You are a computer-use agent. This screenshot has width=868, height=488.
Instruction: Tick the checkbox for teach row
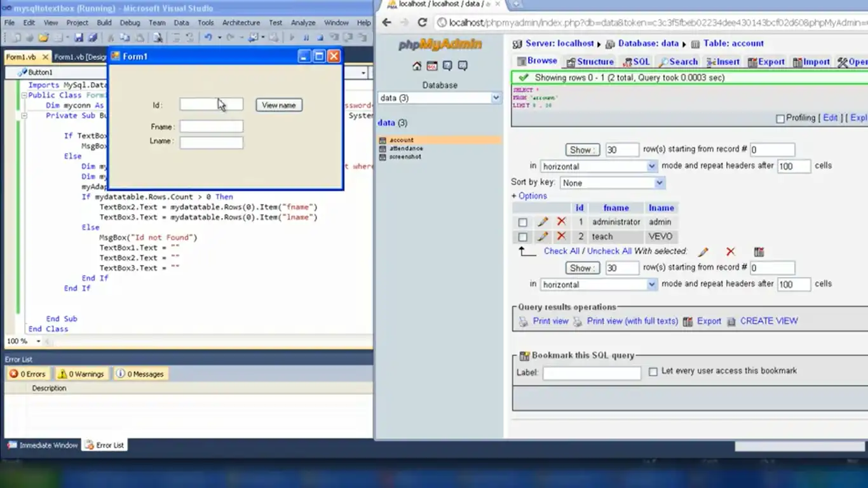(x=522, y=237)
